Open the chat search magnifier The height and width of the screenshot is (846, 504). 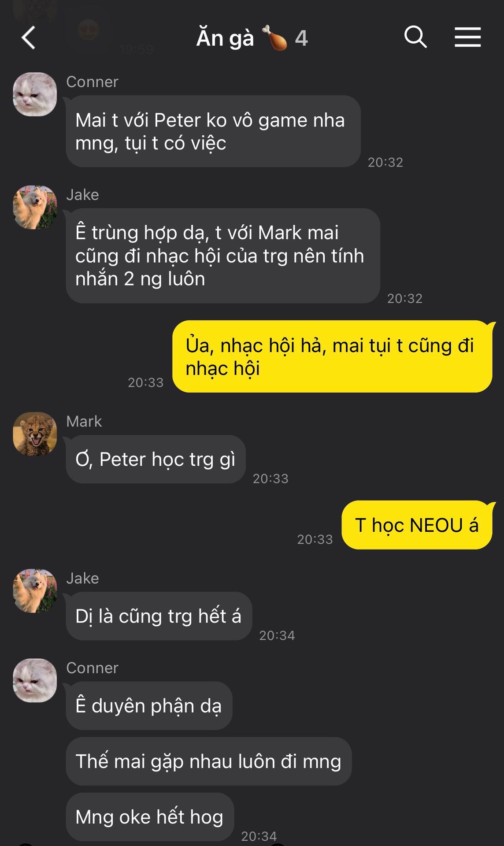pyautogui.click(x=415, y=37)
